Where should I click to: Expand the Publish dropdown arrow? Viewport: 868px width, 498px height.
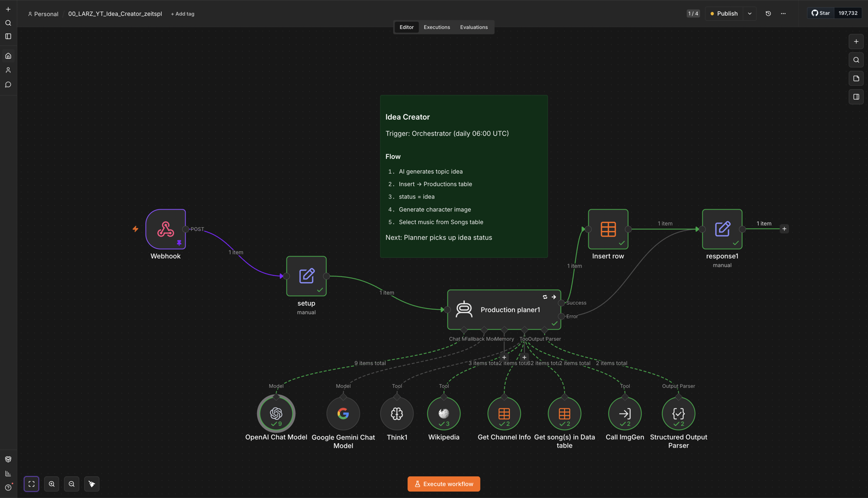coord(750,14)
